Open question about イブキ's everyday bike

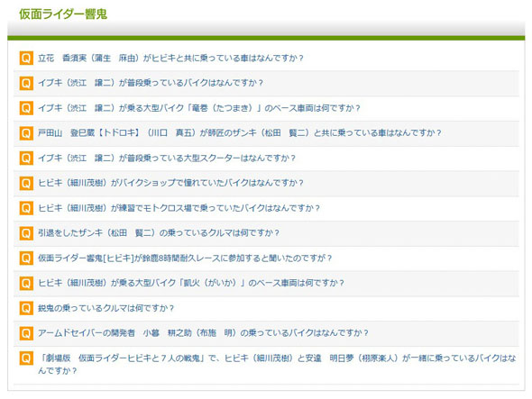(x=151, y=83)
